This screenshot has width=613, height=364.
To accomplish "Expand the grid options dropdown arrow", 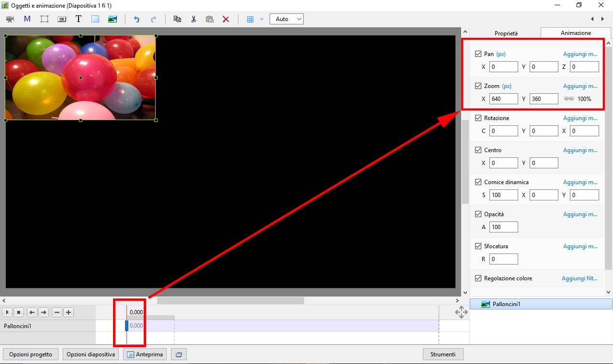I will 261,19.
